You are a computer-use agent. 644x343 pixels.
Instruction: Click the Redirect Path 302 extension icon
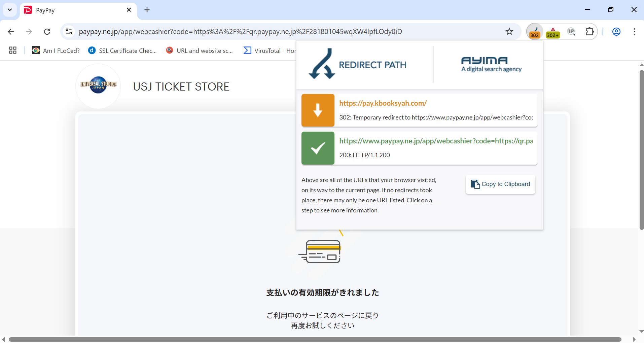[x=535, y=32]
